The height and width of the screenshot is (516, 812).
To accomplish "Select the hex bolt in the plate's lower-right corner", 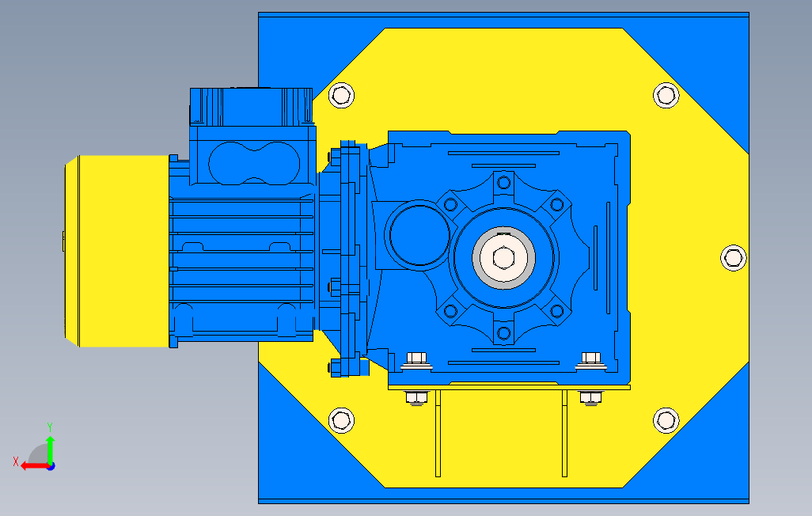I will pyautogui.click(x=666, y=420).
